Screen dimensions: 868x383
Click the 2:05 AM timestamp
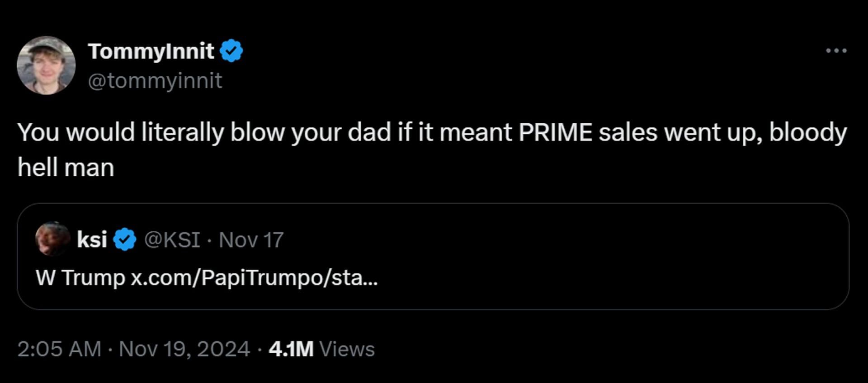59,349
